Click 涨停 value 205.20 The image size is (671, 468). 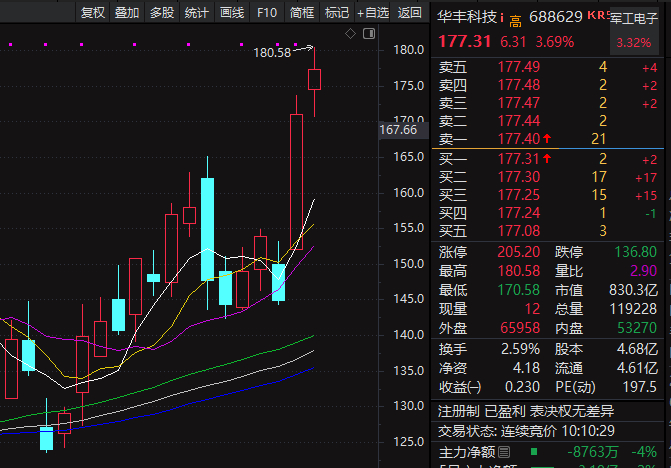[x=519, y=252]
